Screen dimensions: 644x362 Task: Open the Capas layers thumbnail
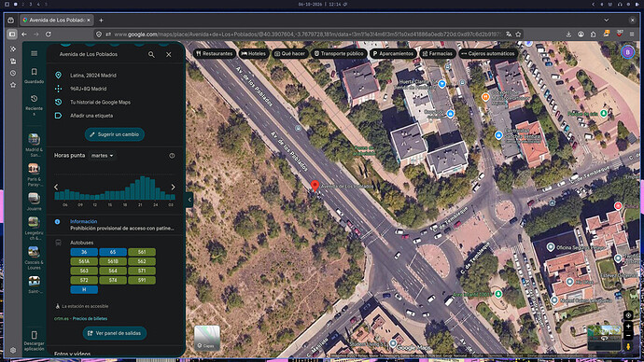tap(207, 338)
